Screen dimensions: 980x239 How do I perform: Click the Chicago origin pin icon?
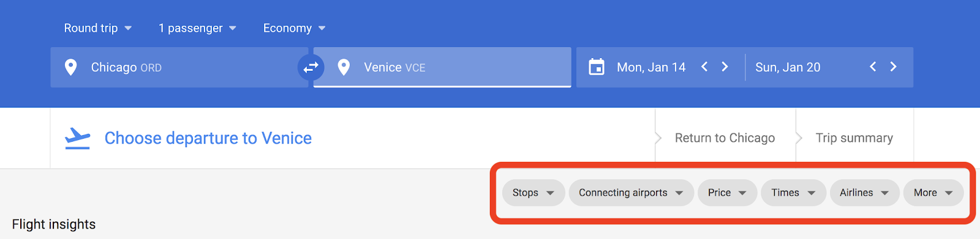[x=71, y=67]
